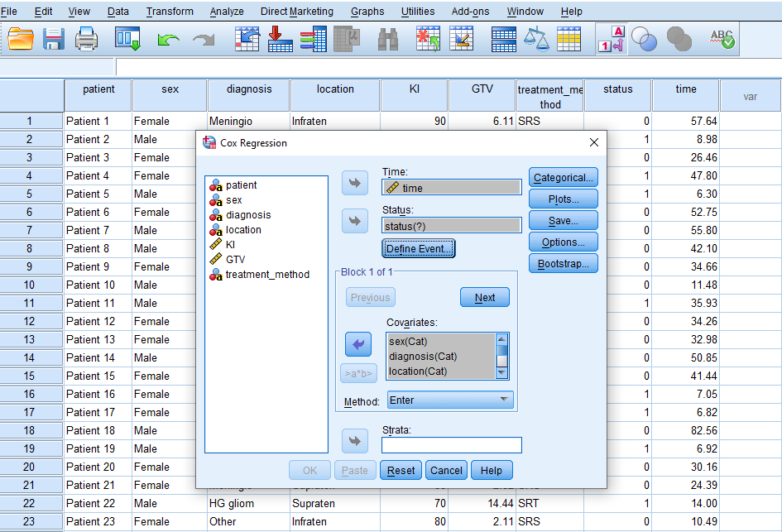Recall recently used dialogs from the toolbar
The width and height of the screenshot is (782, 532).
click(x=127, y=39)
